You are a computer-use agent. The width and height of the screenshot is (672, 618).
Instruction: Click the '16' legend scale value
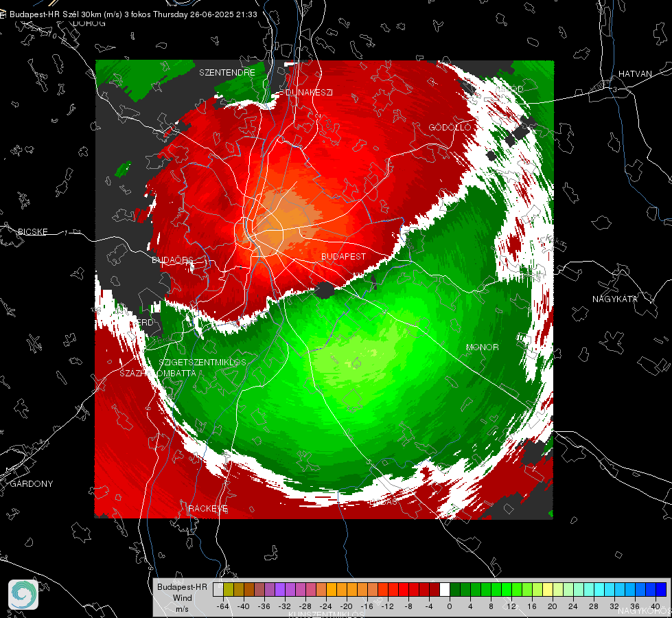(532, 606)
